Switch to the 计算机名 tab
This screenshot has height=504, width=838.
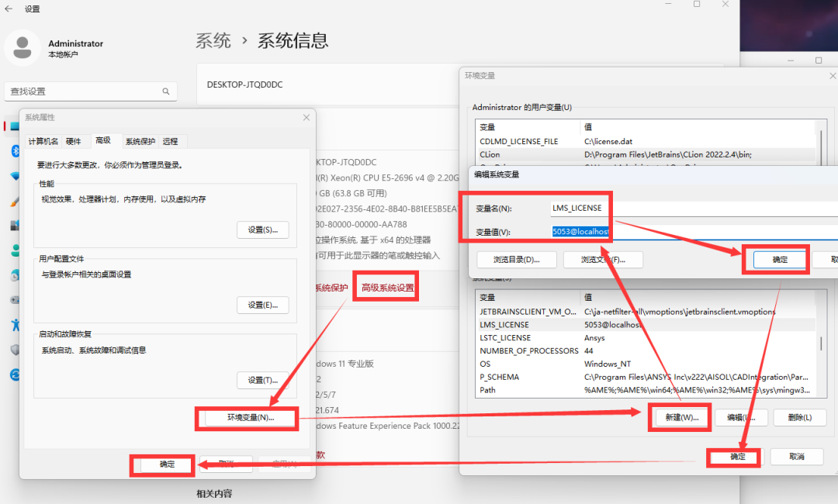[43, 141]
